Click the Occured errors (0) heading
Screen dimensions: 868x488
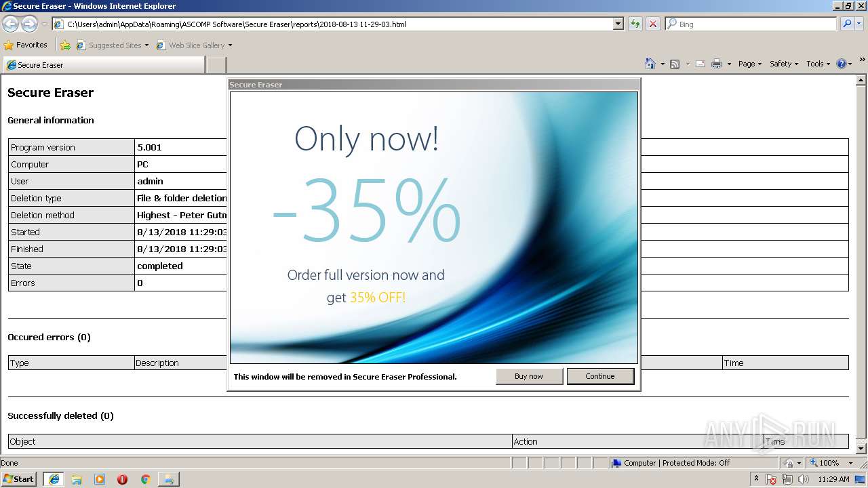pyautogui.click(x=49, y=337)
